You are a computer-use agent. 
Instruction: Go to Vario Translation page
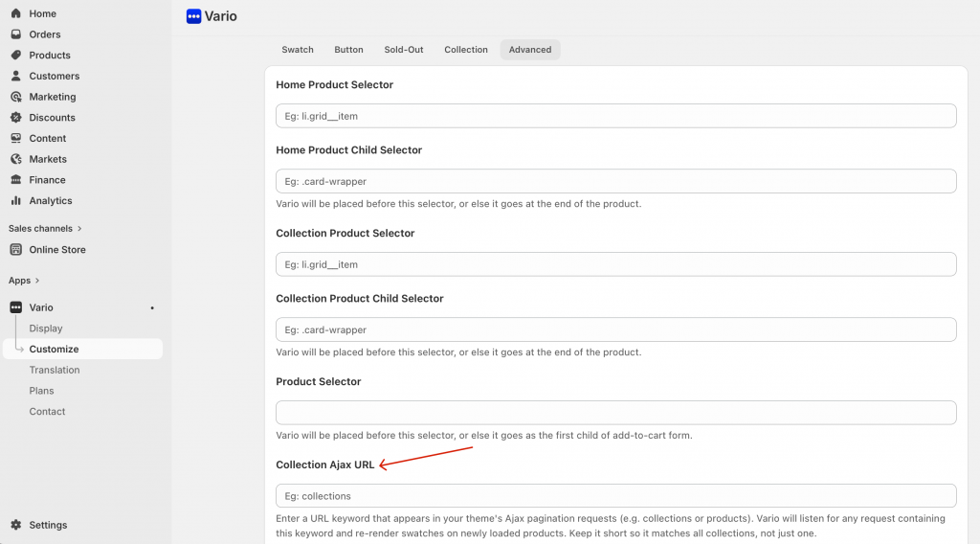coord(55,370)
